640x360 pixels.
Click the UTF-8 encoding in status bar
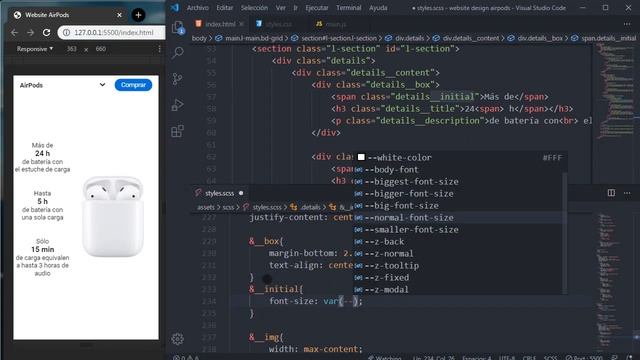(507, 358)
